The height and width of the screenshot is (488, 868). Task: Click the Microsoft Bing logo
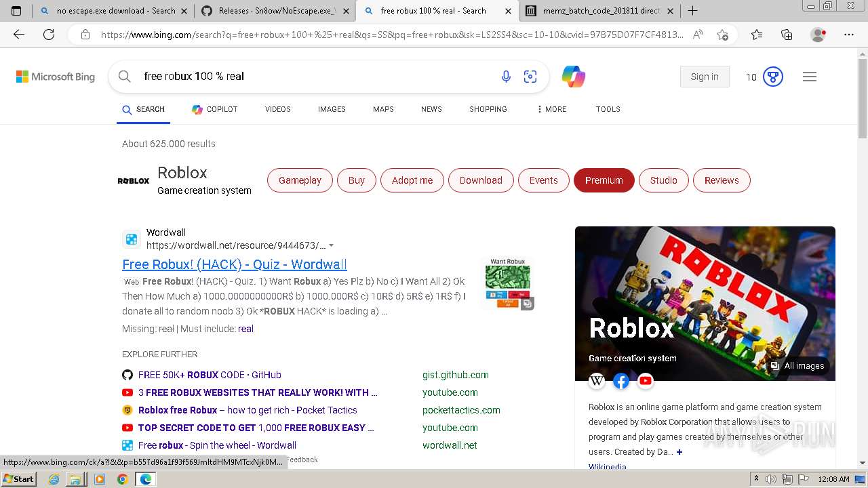56,77
